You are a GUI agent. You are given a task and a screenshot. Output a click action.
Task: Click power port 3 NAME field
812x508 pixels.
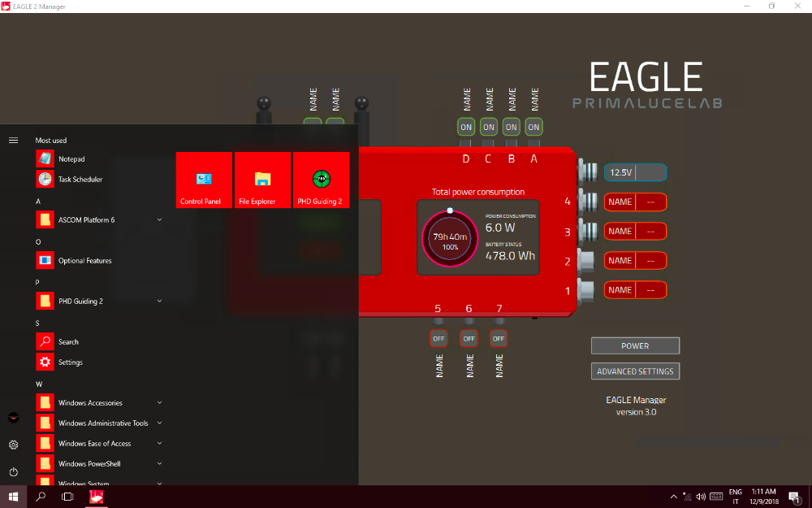636,231
